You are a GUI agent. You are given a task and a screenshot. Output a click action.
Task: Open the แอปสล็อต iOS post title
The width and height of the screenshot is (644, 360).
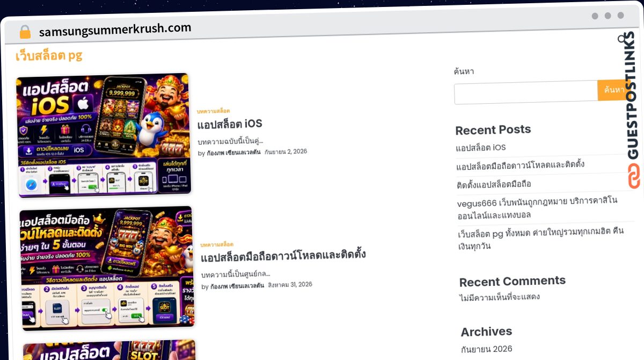(230, 124)
